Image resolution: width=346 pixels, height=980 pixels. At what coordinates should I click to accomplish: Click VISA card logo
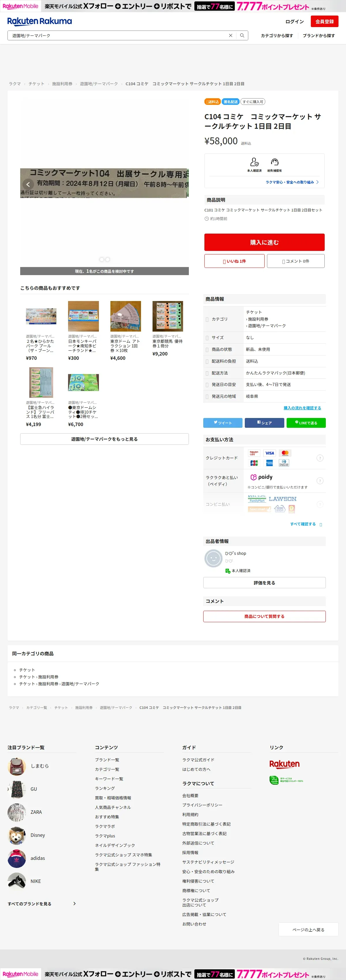pos(270,453)
